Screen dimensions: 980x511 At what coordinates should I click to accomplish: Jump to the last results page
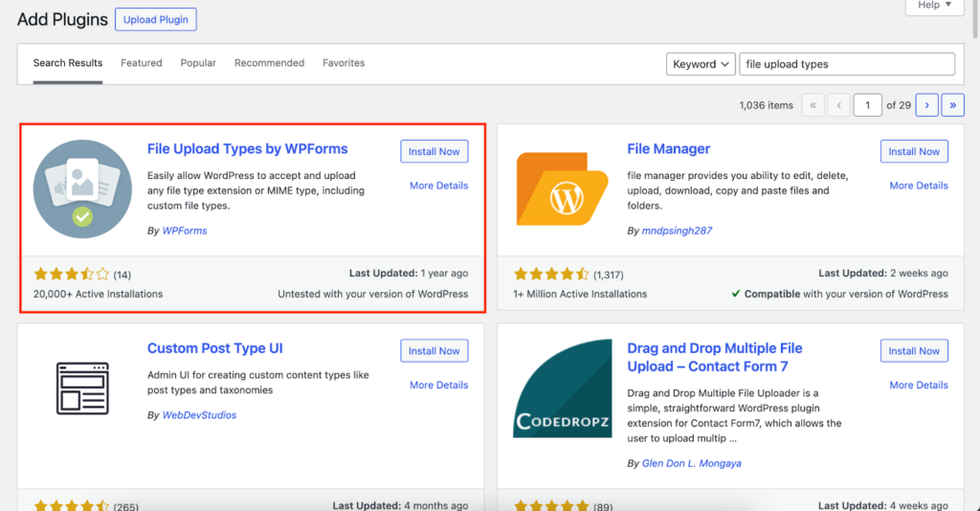coord(952,105)
